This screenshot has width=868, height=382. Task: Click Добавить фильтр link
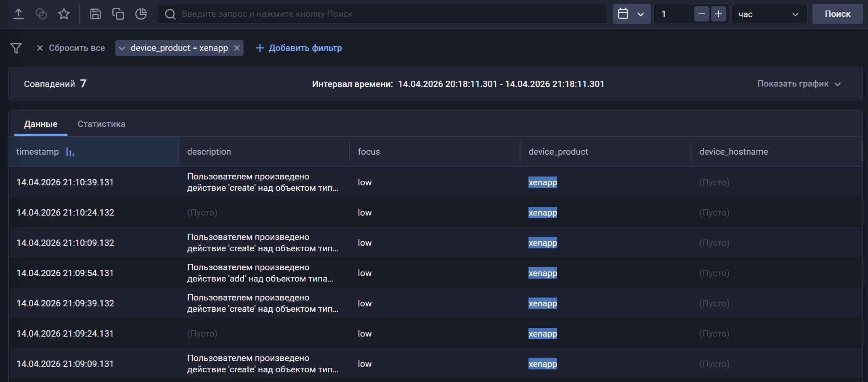pyautogui.click(x=299, y=48)
